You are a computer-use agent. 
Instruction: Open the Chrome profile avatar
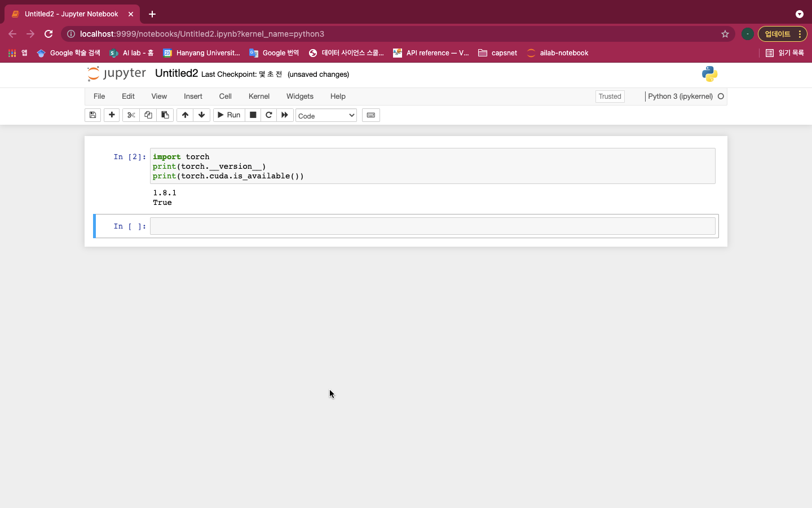point(748,34)
